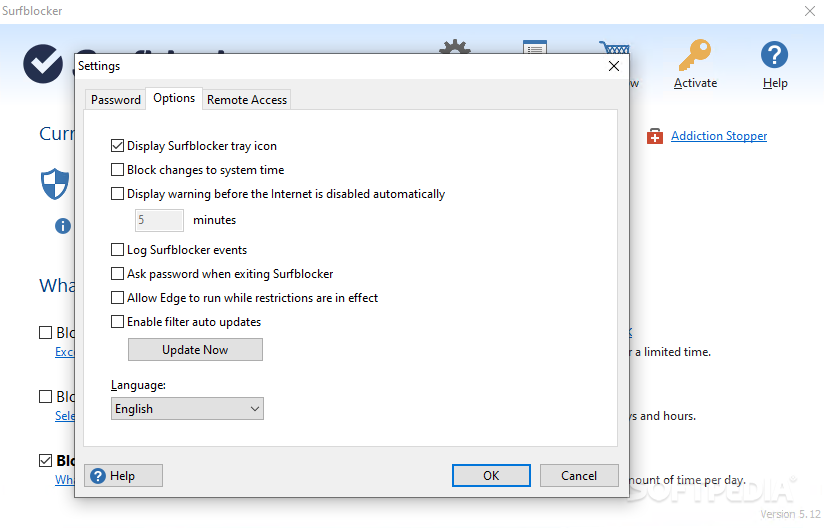Click the Update Now button

[x=195, y=349]
